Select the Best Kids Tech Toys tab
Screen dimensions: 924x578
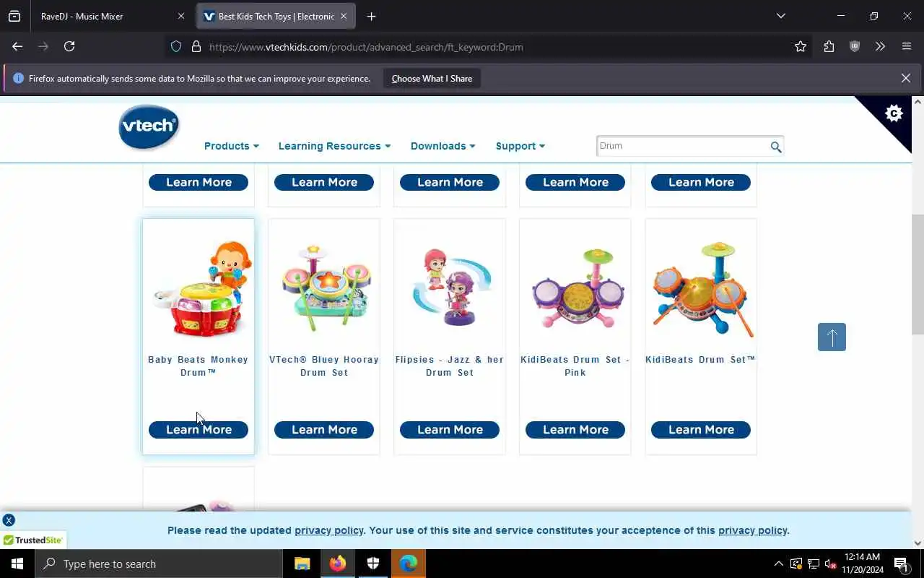click(x=276, y=16)
